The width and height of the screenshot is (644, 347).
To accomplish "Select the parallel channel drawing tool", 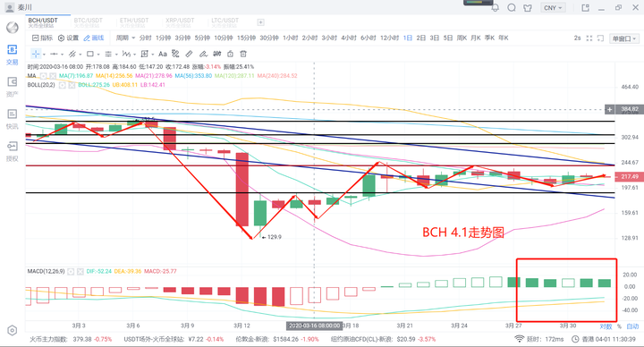I will pyautogui.click(x=72, y=54).
